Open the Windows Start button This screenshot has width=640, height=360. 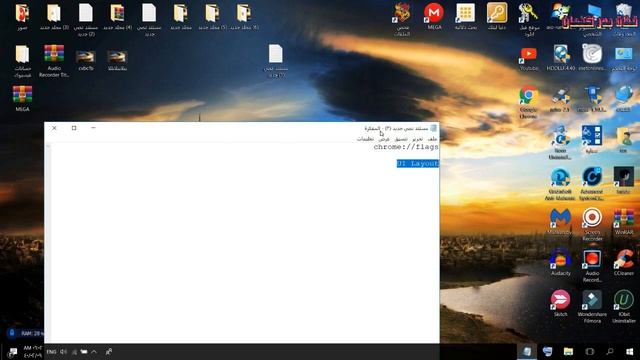pos(630,351)
